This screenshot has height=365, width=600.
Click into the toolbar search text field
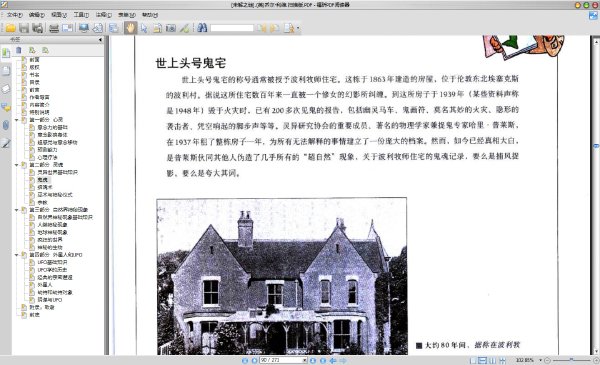(232, 28)
